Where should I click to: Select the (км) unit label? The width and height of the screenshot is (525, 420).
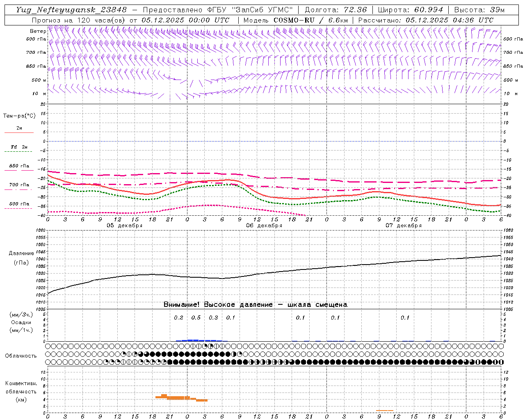21,399
